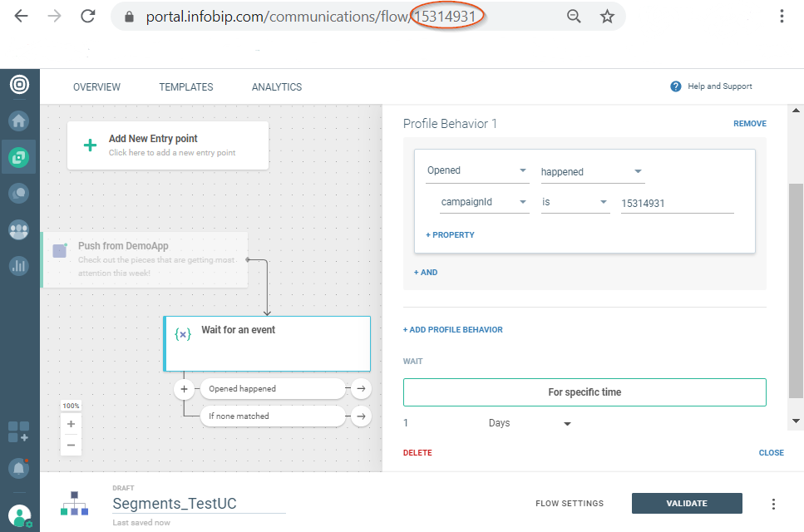Open the Analyze bar chart sidebar icon

pos(18,266)
